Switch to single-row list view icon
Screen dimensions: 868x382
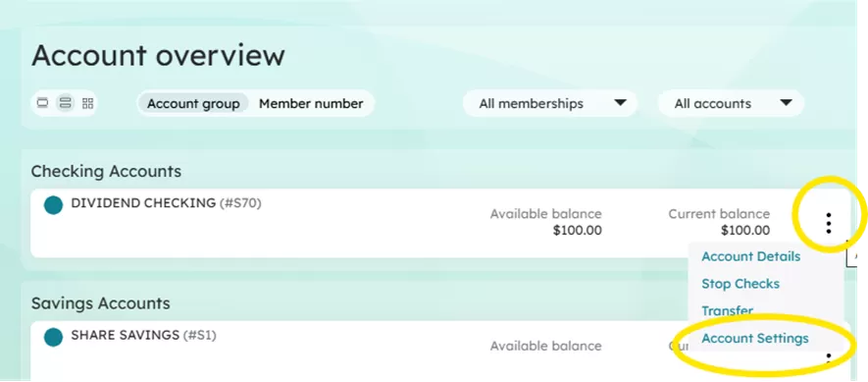pos(42,103)
